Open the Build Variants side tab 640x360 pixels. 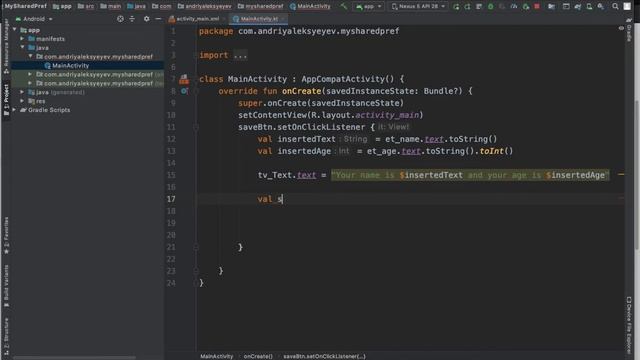click(6, 286)
